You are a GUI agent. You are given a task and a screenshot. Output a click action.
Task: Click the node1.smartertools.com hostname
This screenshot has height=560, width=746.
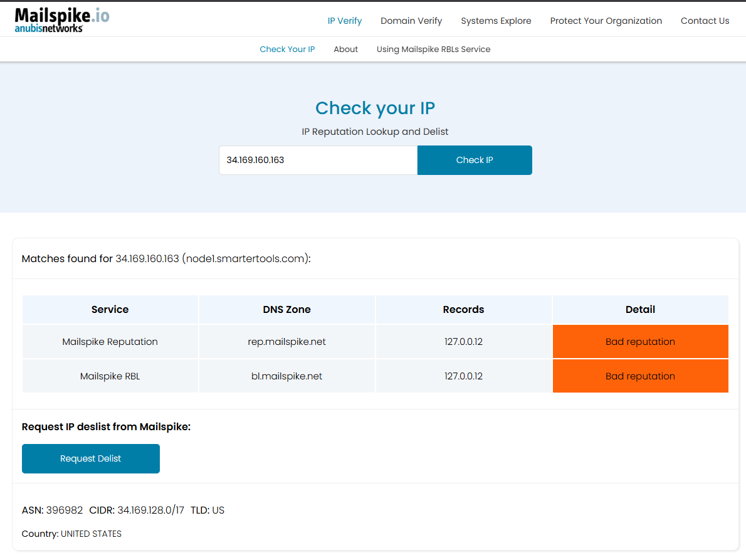click(245, 258)
